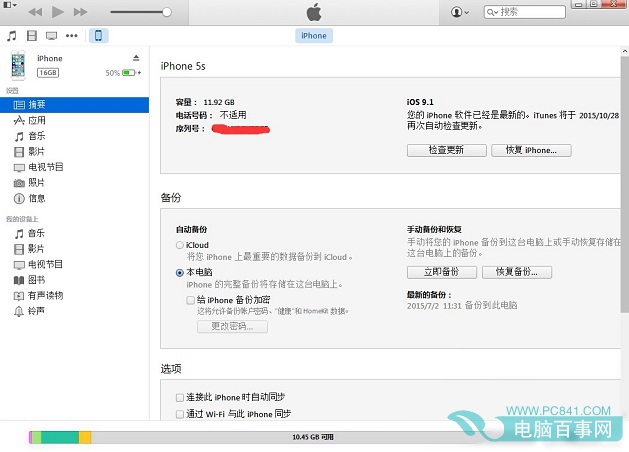Click the fast forward next track button
This screenshot has width=629, height=452.
[80, 12]
